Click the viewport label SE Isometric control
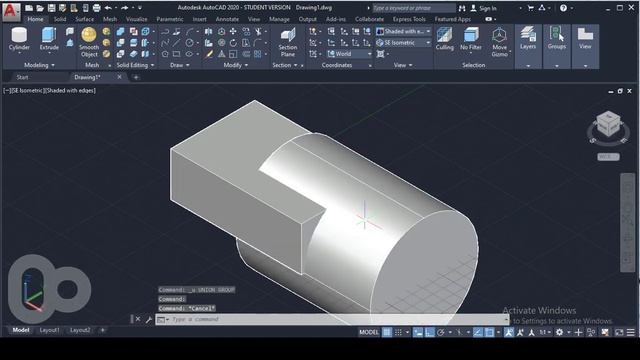This screenshot has height=360, width=640. [x=28, y=91]
